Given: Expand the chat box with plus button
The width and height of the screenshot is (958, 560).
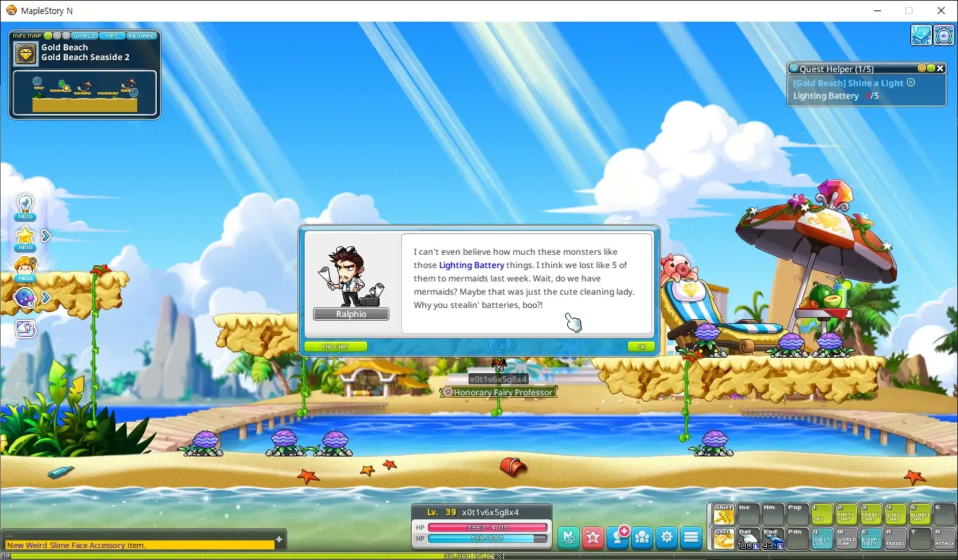Looking at the screenshot, I should coord(279,540).
